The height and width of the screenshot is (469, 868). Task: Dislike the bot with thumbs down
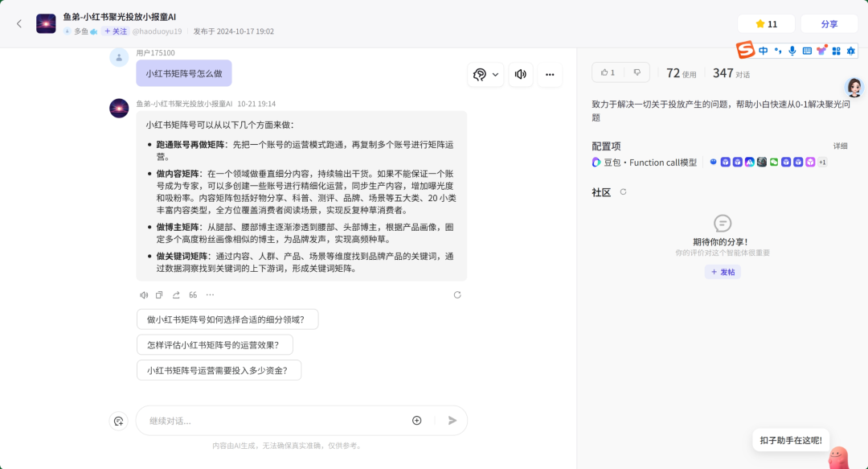click(x=637, y=72)
